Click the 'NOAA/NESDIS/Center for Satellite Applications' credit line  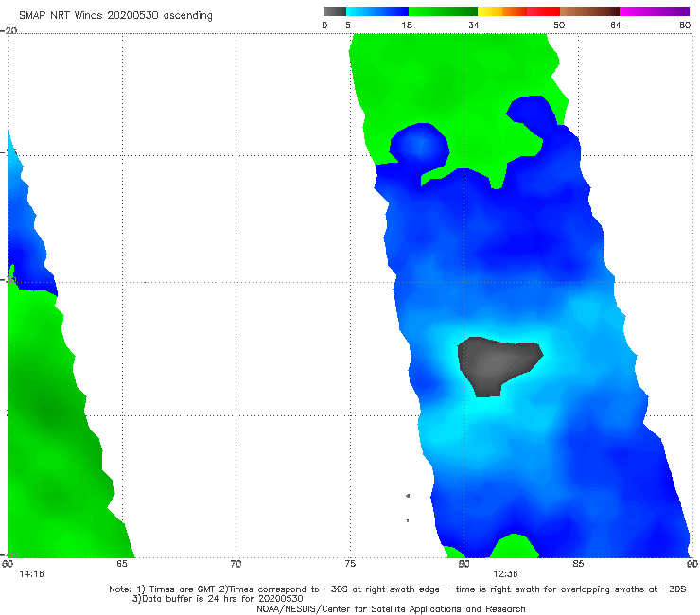[x=391, y=608]
